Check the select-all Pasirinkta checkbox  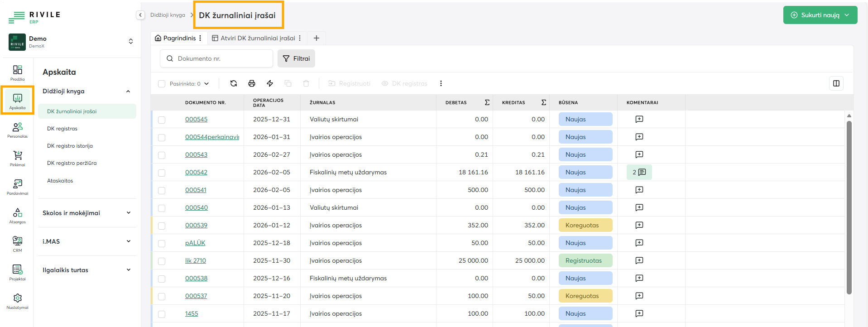point(162,84)
